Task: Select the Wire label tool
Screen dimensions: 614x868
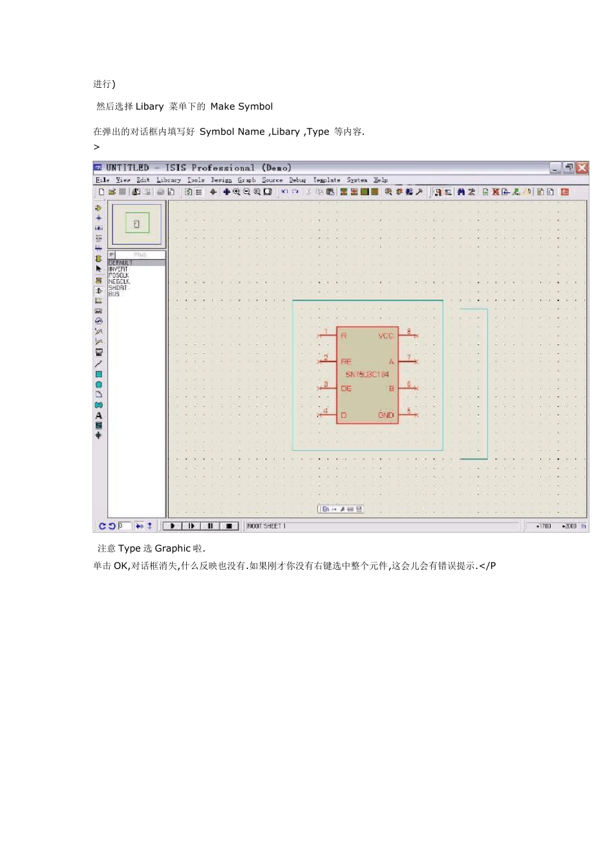Action: [x=98, y=228]
